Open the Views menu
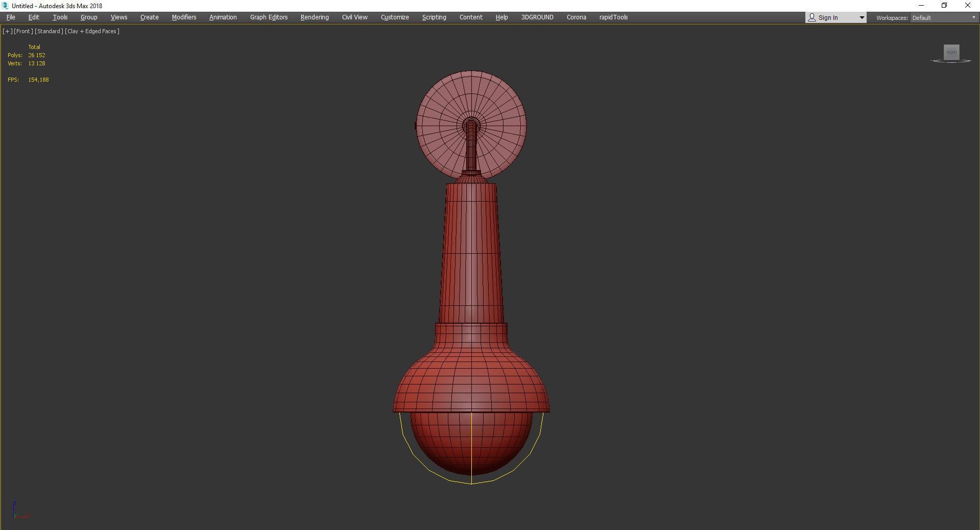The image size is (980, 530). pos(119,17)
